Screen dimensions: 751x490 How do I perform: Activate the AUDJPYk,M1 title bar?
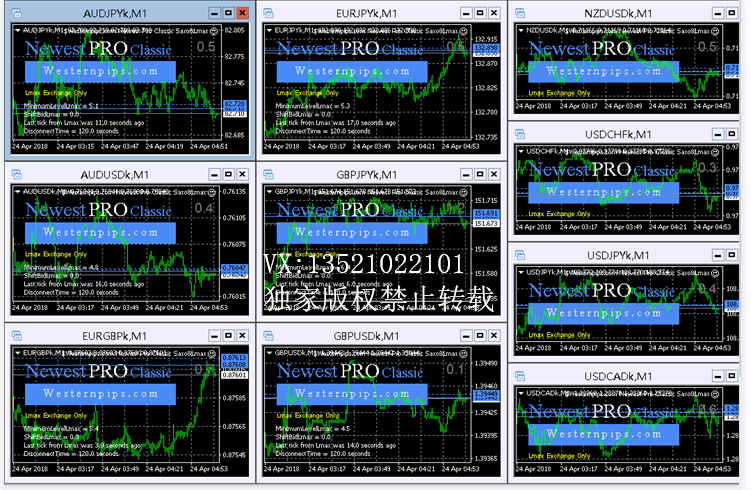115,13
